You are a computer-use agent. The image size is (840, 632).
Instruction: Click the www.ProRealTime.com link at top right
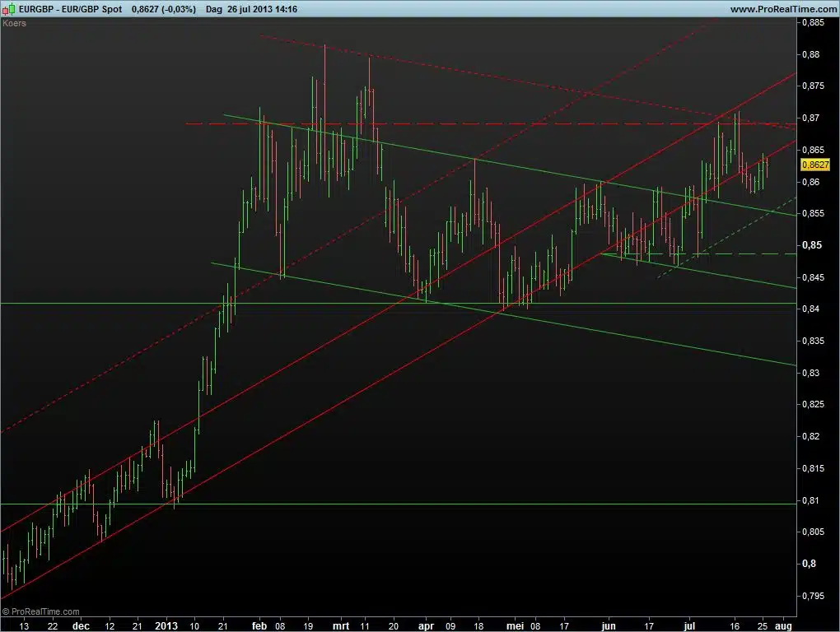783,9
